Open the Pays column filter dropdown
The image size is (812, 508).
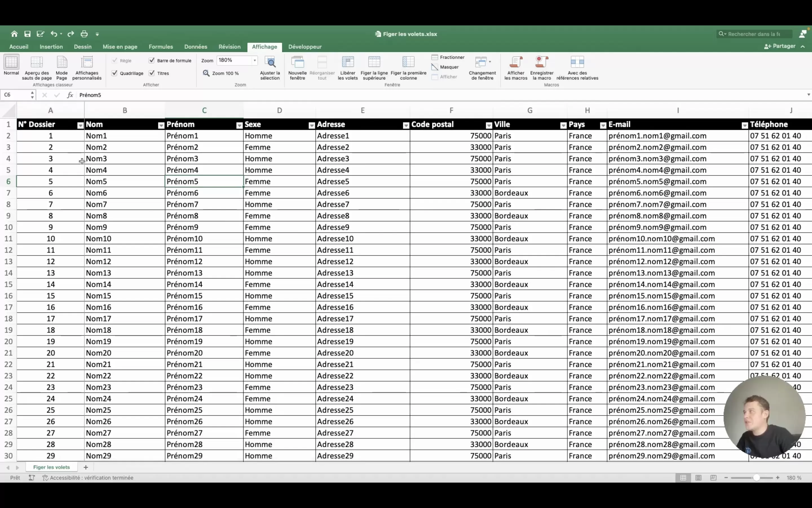[603, 126]
